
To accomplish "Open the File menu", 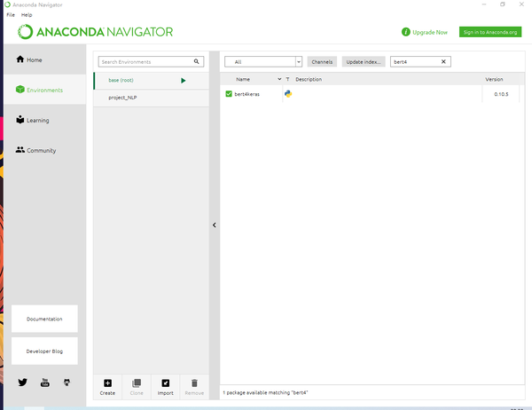I will (x=11, y=14).
